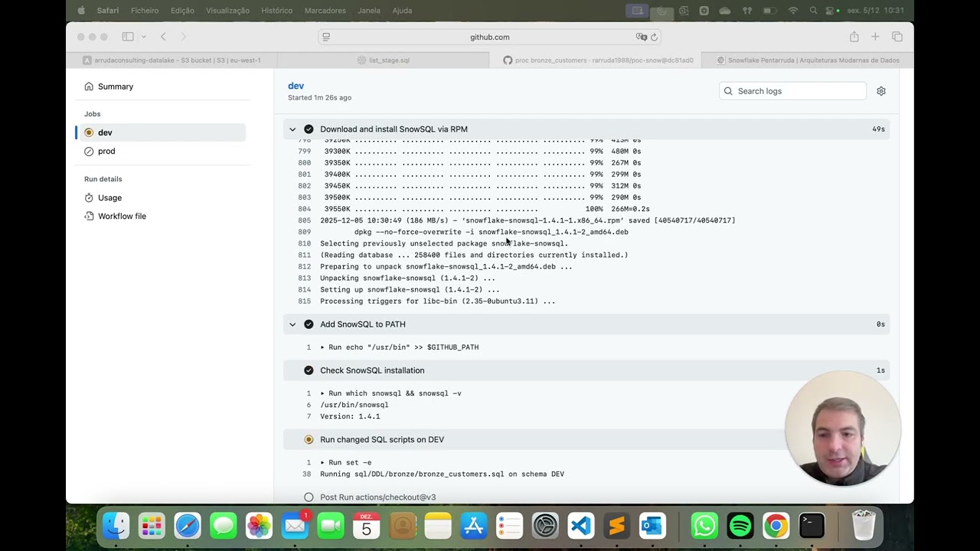
Task: Open the Apple menu
Action: (81, 11)
